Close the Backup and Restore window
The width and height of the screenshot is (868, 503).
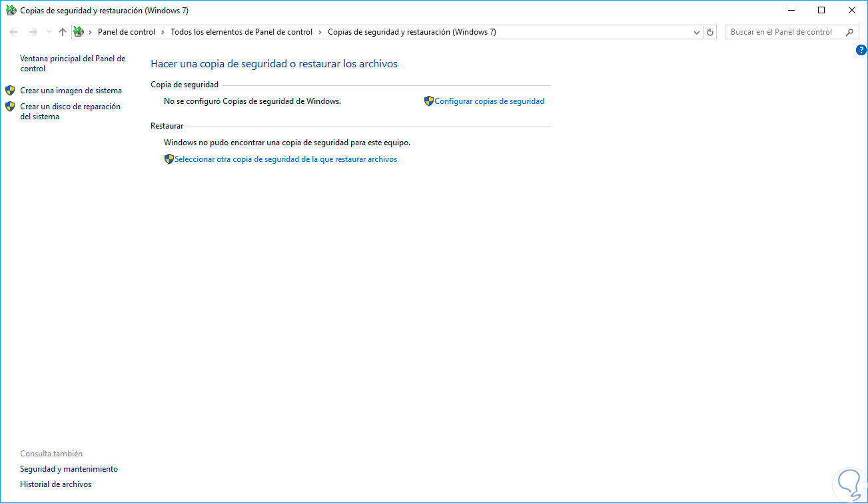[852, 10]
